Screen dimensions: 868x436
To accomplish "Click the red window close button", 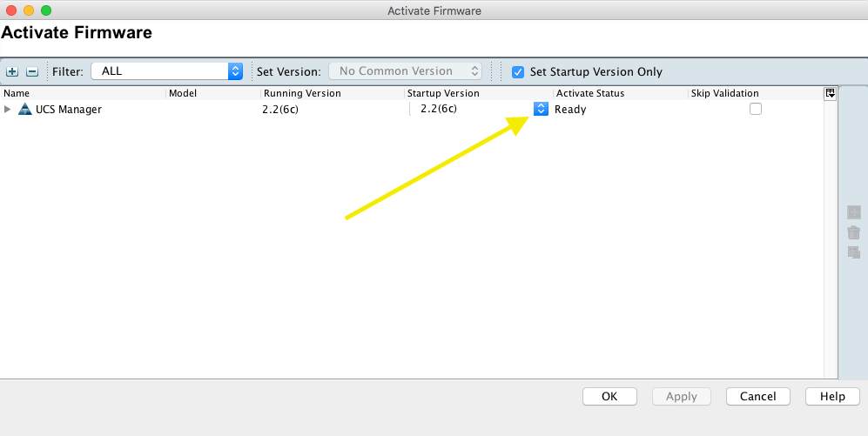I will tap(11, 10).
